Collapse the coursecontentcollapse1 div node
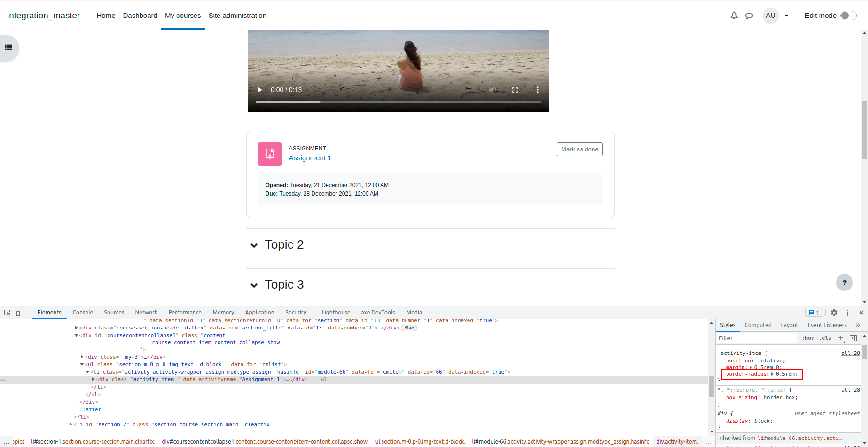 click(x=76, y=335)
